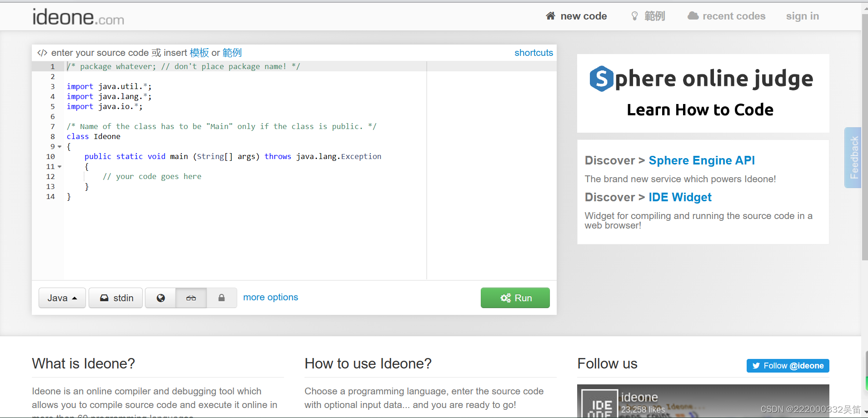Open more options link
Viewport: 868px width, 418px height.
(270, 297)
